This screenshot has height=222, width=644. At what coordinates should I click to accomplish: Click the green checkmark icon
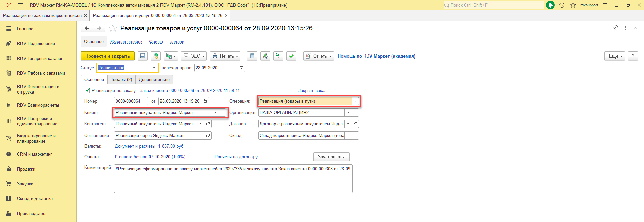coord(291,56)
